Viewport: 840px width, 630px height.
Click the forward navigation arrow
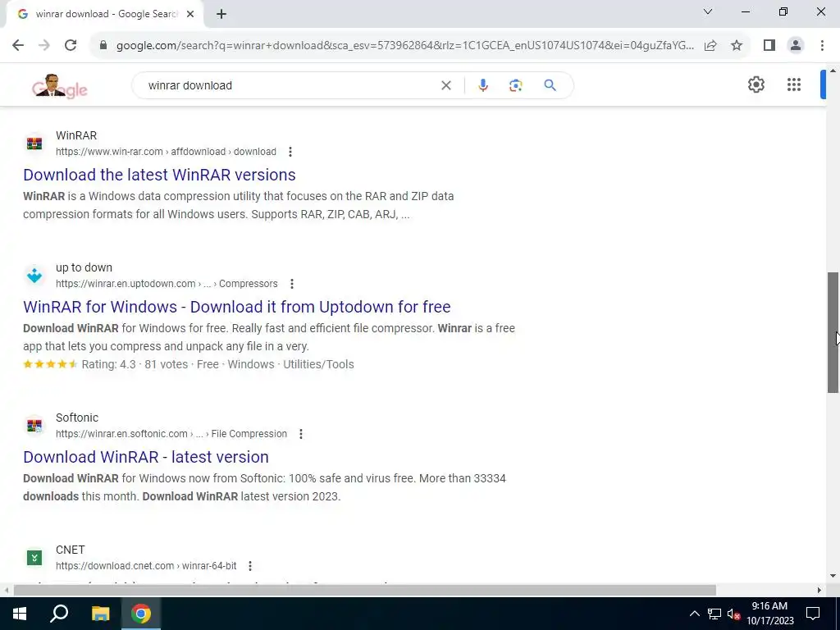point(44,45)
